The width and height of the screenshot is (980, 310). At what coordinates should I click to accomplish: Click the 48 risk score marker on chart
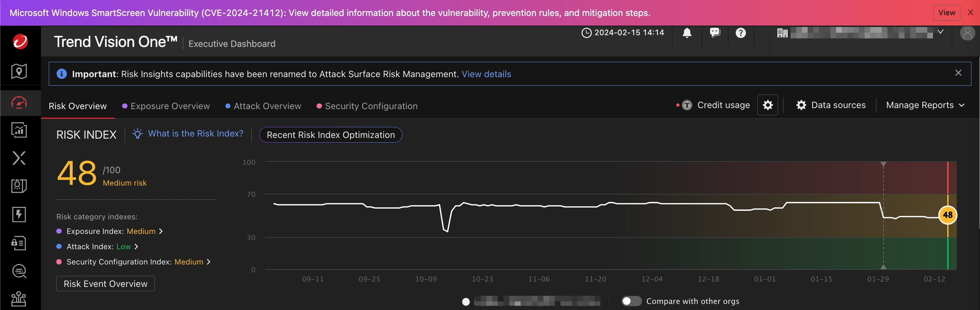pos(947,215)
